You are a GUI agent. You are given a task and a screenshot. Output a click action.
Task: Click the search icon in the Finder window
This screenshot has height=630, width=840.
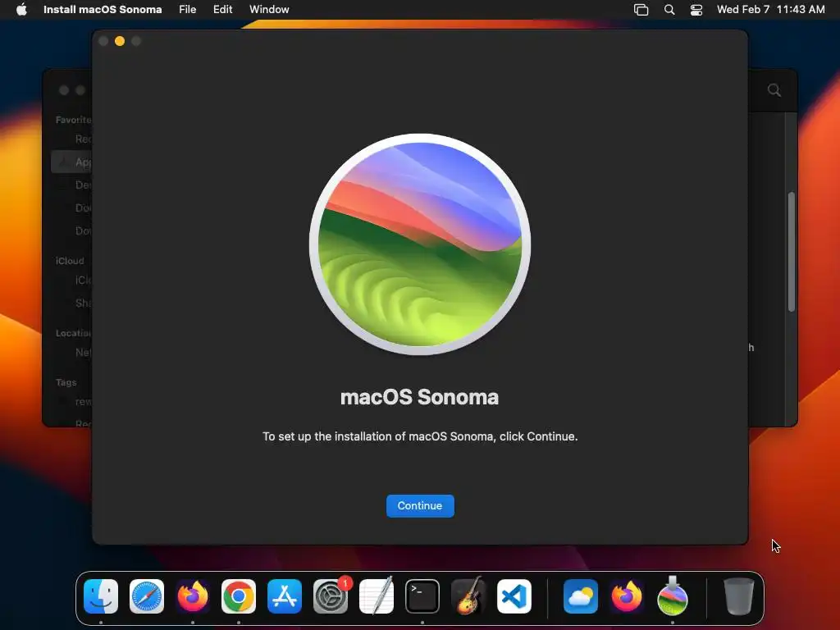(774, 90)
